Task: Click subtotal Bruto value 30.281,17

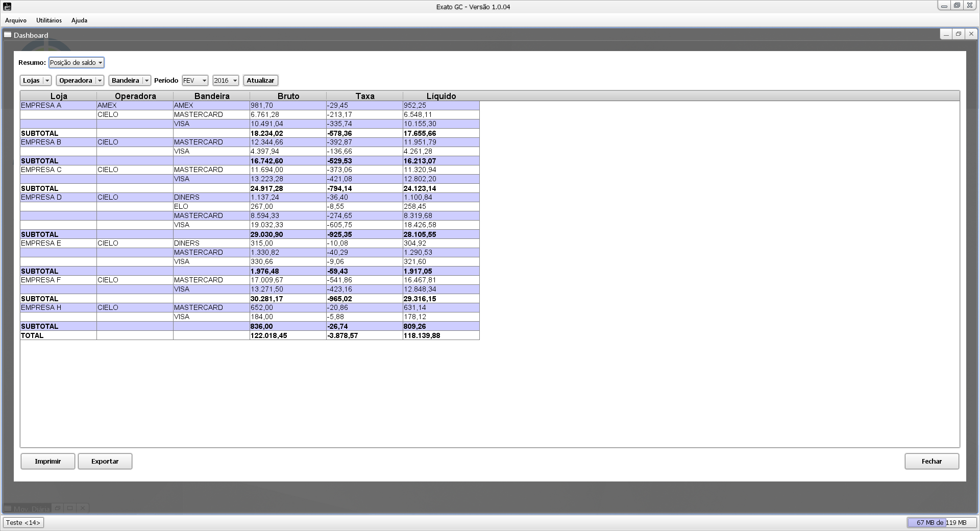Action: (x=288, y=299)
